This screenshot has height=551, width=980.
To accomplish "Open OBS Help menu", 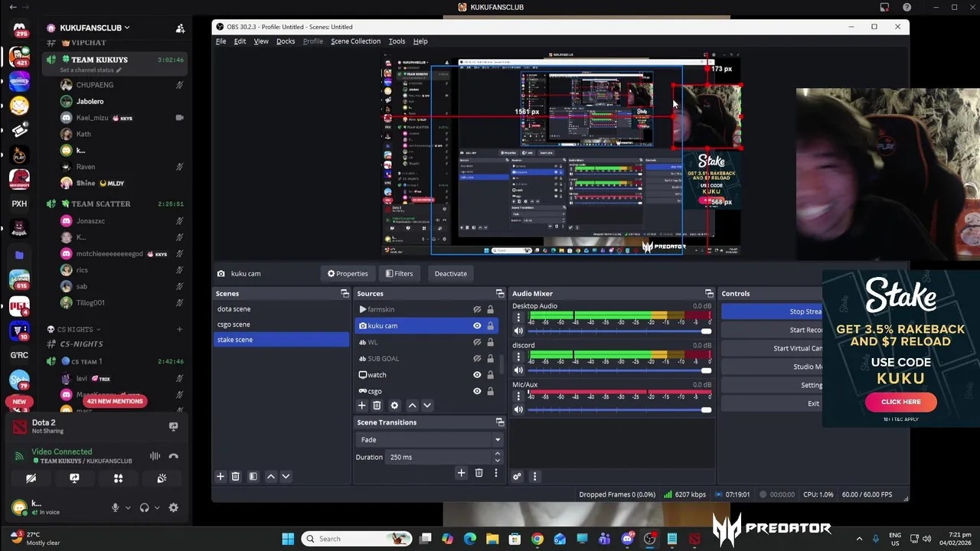I will (x=420, y=41).
